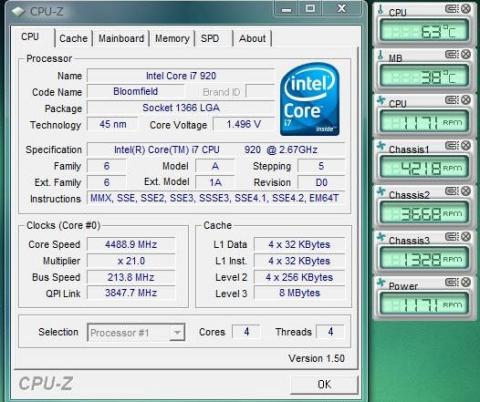Click the Ext. Model value '1A'

(x=215, y=182)
